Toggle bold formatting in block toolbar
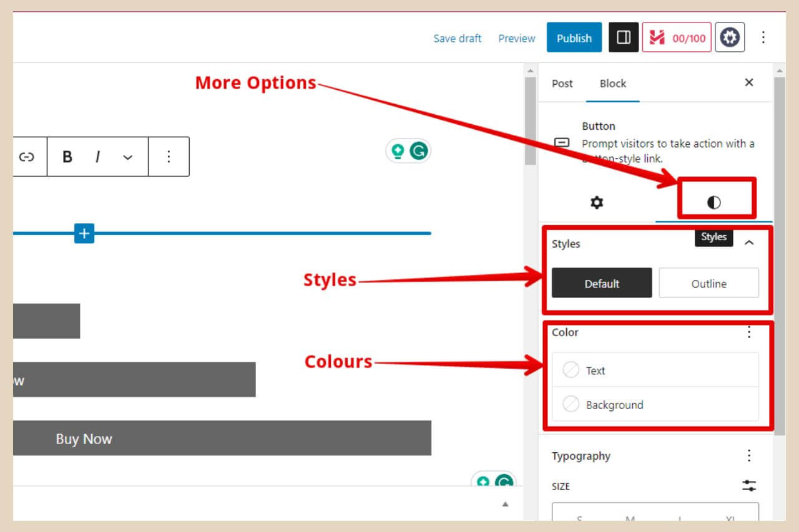This screenshot has width=799, height=532. coord(67,157)
